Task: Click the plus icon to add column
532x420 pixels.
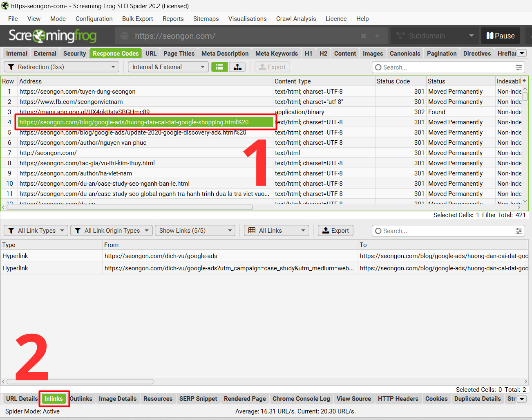Action: (524, 81)
